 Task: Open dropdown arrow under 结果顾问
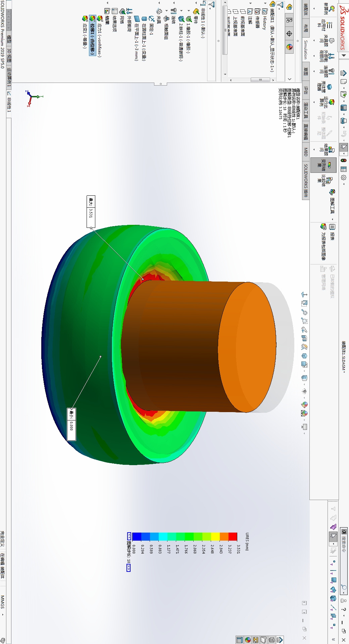pyautogui.click(x=314, y=149)
